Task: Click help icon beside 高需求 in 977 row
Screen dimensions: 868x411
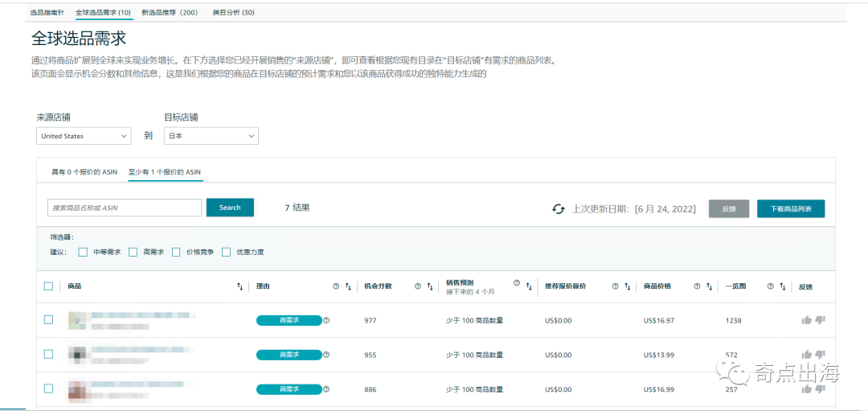Action: pos(326,320)
